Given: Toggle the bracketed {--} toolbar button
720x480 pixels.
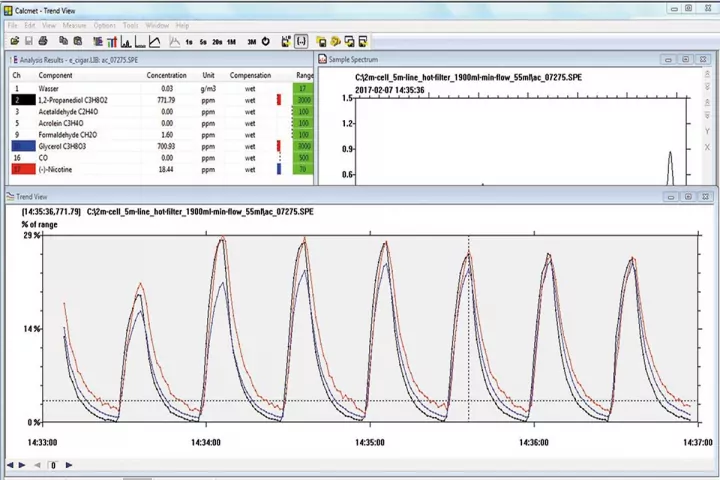Looking at the screenshot, I should (x=301, y=42).
